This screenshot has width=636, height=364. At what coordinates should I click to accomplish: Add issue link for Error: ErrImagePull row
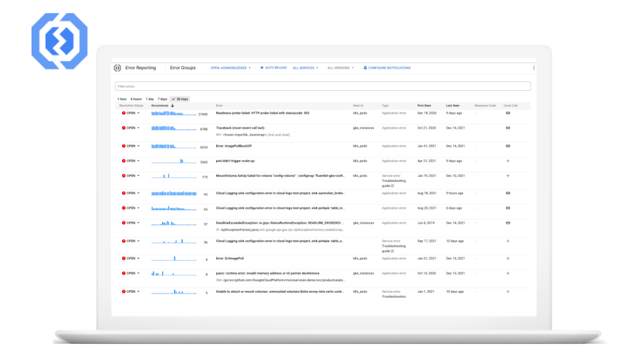click(508, 258)
